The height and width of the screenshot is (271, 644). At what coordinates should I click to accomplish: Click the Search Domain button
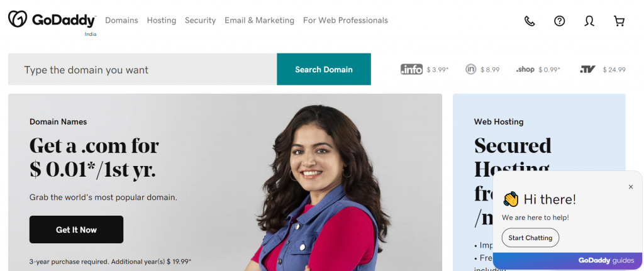click(324, 69)
